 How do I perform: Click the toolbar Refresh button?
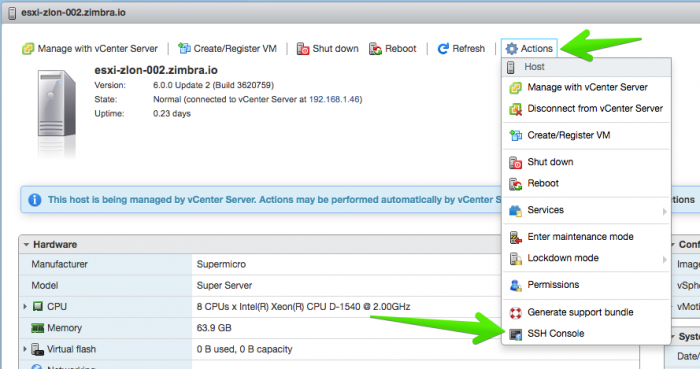(x=461, y=49)
